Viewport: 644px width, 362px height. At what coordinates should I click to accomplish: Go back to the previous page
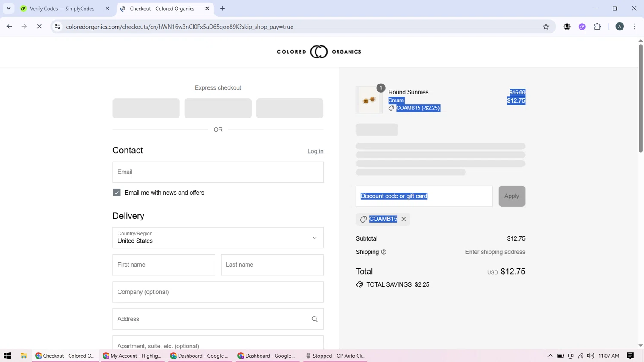[9, 27]
